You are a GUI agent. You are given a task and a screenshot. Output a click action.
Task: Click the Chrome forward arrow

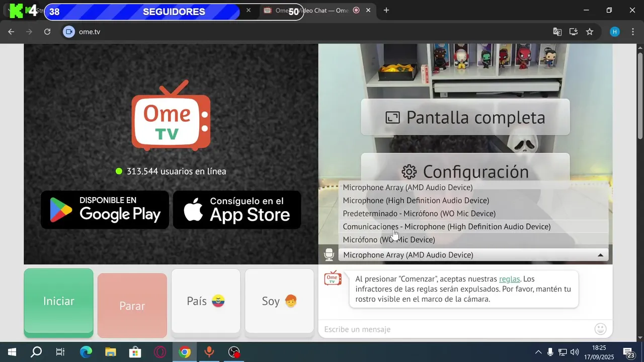pos(29,32)
